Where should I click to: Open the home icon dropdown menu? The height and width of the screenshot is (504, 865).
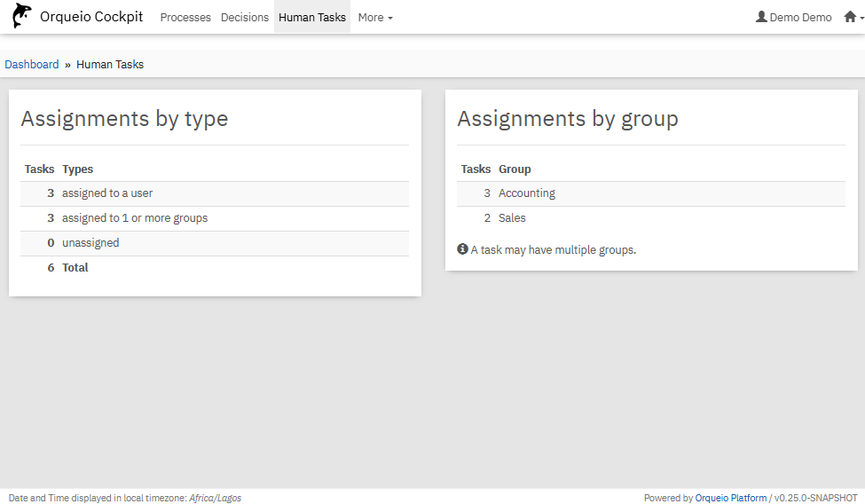pos(850,17)
